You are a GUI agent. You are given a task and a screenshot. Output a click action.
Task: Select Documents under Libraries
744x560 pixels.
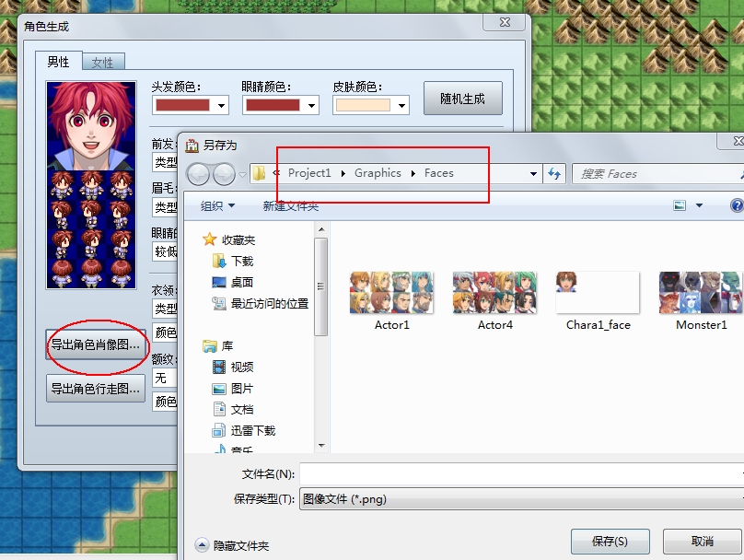point(242,410)
